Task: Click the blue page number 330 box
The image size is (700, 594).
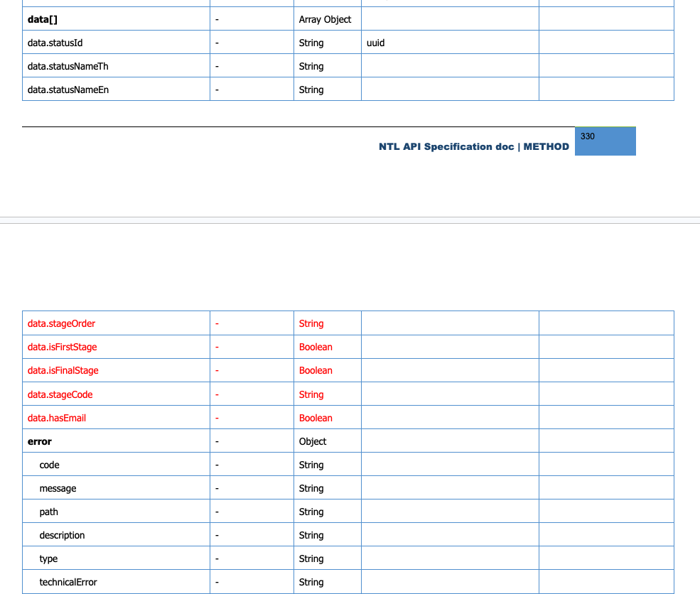Action: click(x=605, y=141)
